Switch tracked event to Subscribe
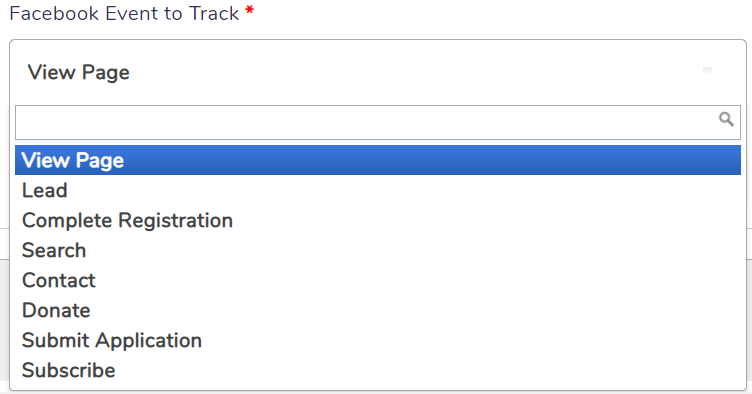 click(378, 370)
